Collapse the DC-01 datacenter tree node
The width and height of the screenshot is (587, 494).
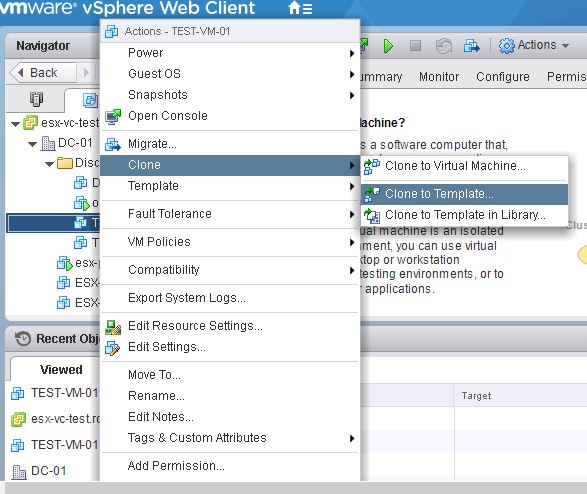click(x=33, y=144)
